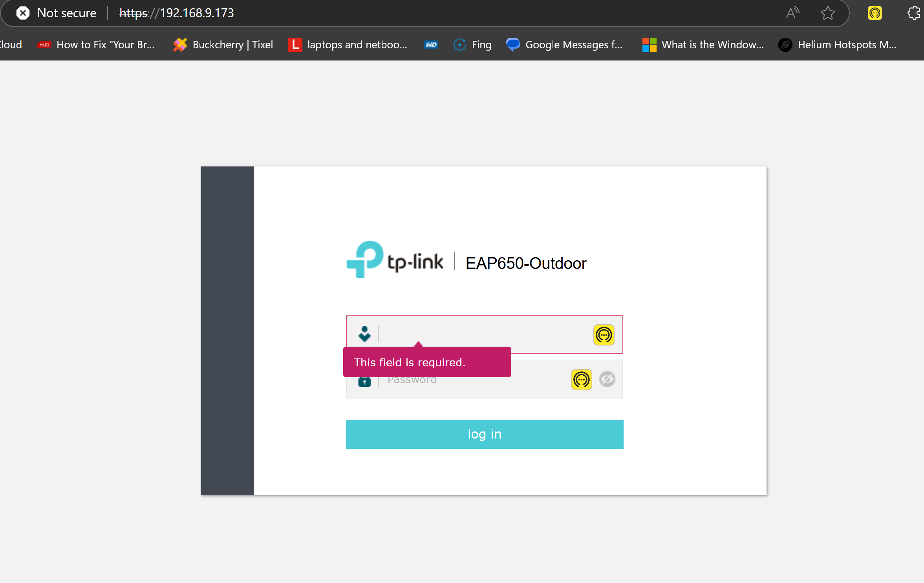924x583 pixels.
Task: Add page to favorites with star icon
Action: click(x=827, y=13)
